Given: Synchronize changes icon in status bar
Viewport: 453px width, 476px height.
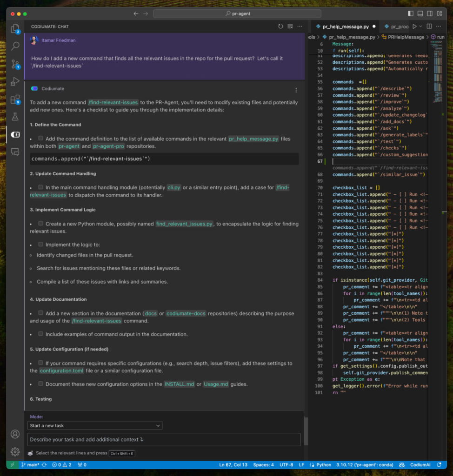Looking at the screenshot, I should click(44, 465).
